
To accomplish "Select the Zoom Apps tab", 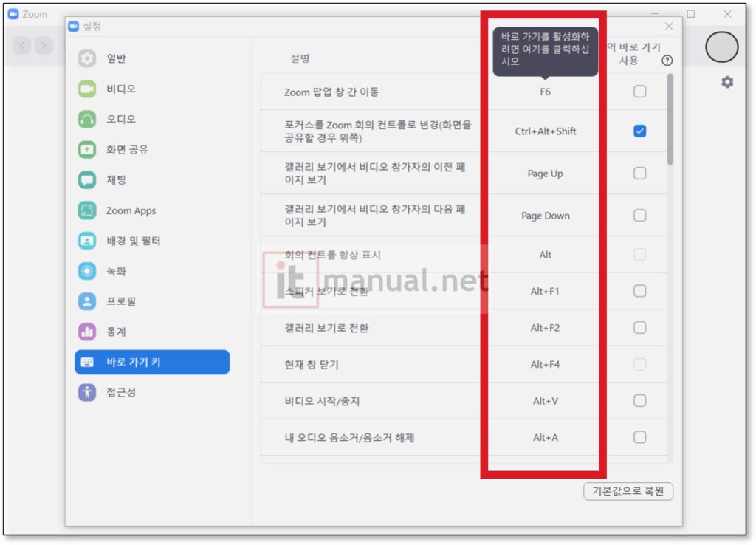I will pos(152,210).
